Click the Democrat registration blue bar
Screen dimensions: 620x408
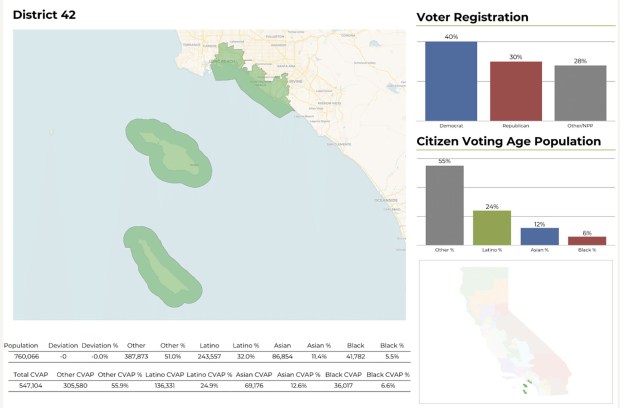[451, 80]
